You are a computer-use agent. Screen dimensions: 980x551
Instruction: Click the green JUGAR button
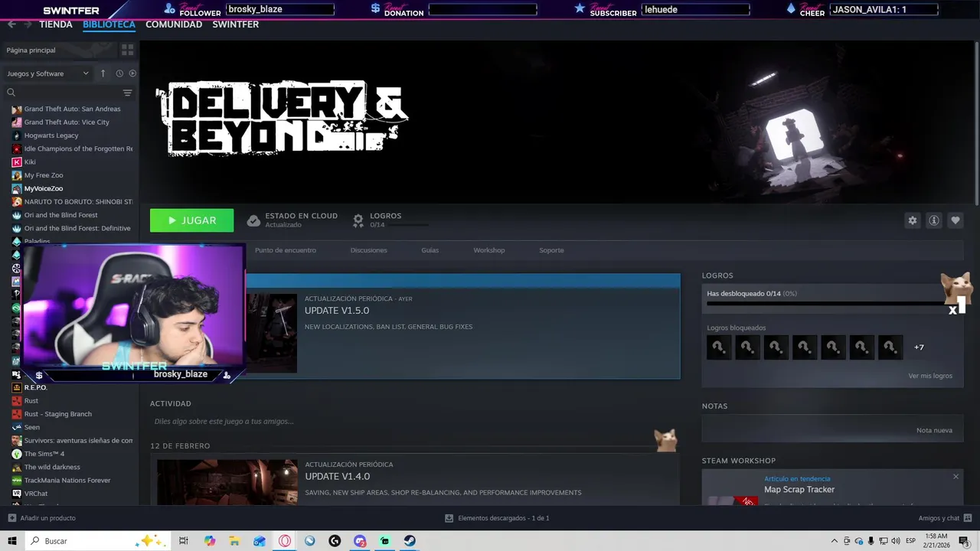coord(192,220)
